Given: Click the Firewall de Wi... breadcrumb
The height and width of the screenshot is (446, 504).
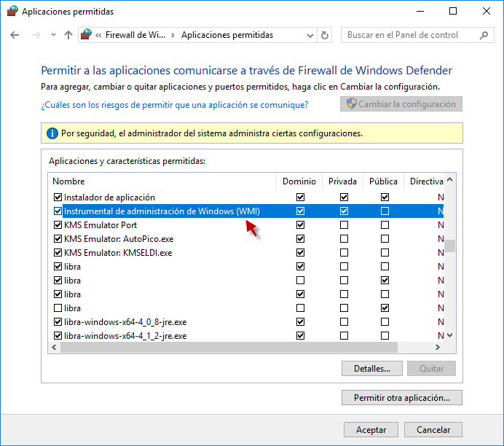Looking at the screenshot, I should pos(135,35).
